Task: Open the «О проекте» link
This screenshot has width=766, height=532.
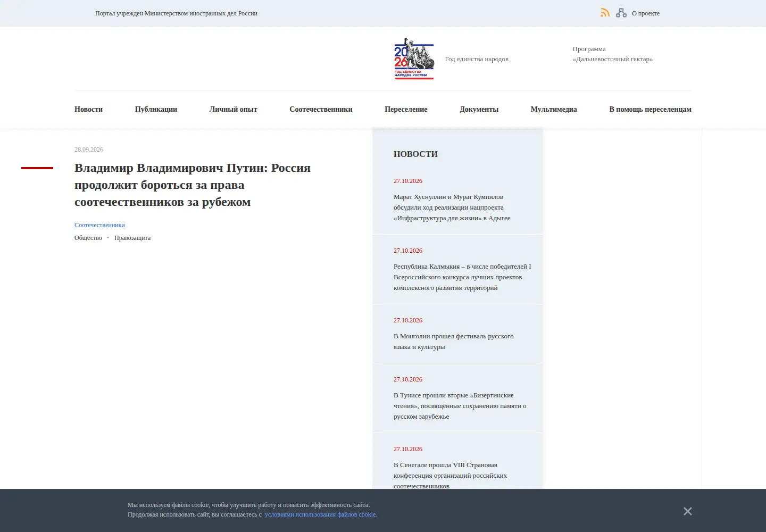Action: click(646, 13)
